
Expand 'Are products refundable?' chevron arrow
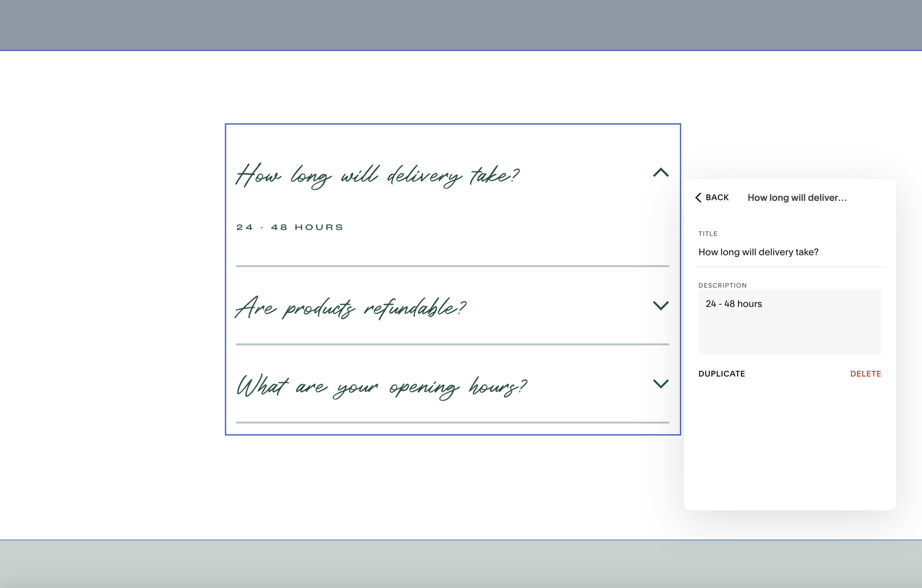pos(661,306)
